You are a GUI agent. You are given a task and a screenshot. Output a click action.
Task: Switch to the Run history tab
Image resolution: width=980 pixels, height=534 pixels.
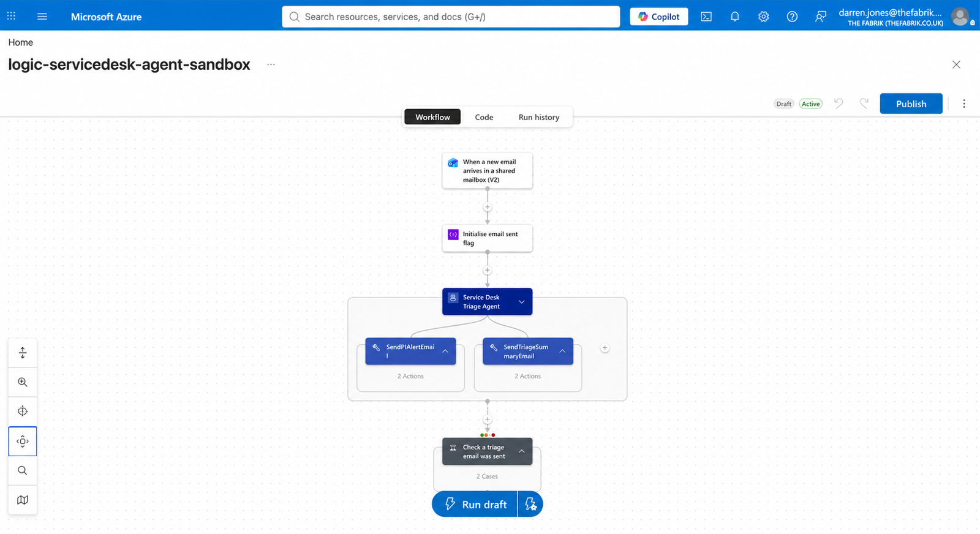539,117
